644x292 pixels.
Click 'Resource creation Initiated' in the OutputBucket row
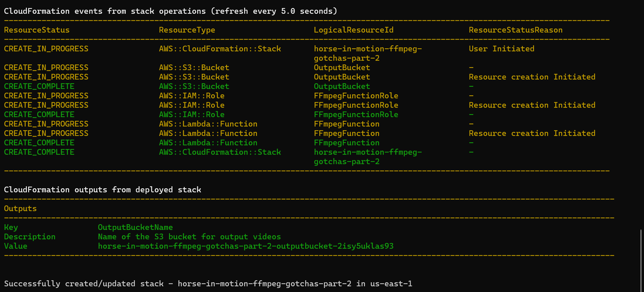(x=532, y=77)
